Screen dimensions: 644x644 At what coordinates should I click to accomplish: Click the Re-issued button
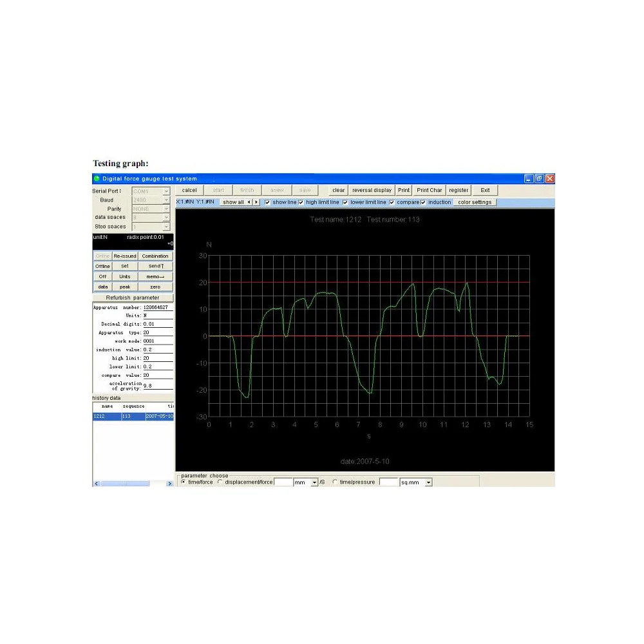pyautogui.click(x=125, y=256)
